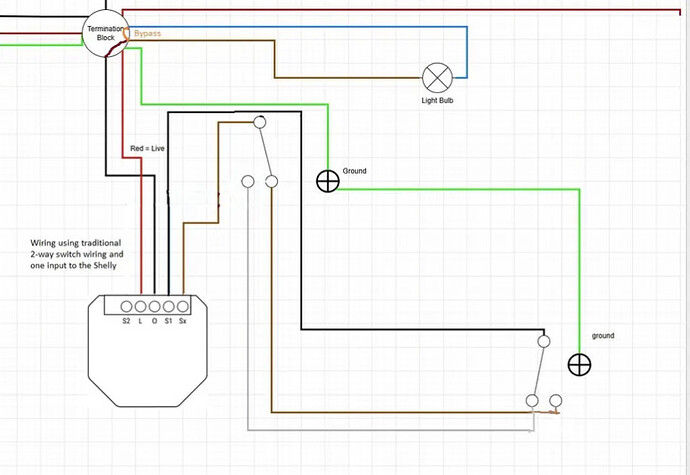The image size is (690, 475).
Task: Click the S1 terminal on the Shelly
Action: tap(169, 306)
